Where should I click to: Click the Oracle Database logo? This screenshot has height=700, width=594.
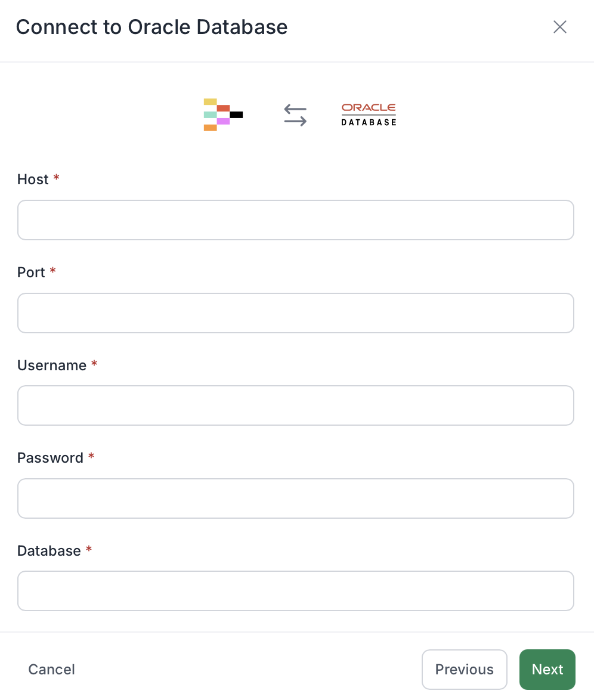pyautogui.click(x=369, y=114)
